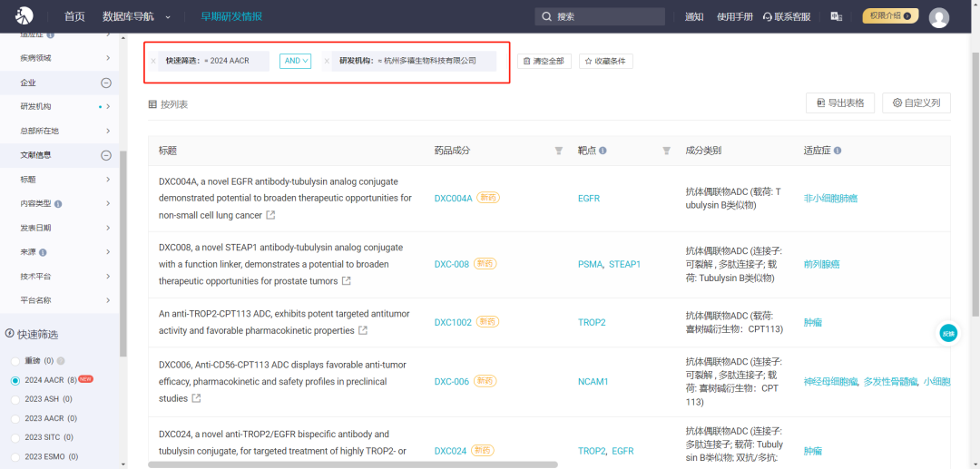980x469 pixels.
Task: Remove the 快速筛选 2024 AACR filter chip
Action: (x=152, y=61)
